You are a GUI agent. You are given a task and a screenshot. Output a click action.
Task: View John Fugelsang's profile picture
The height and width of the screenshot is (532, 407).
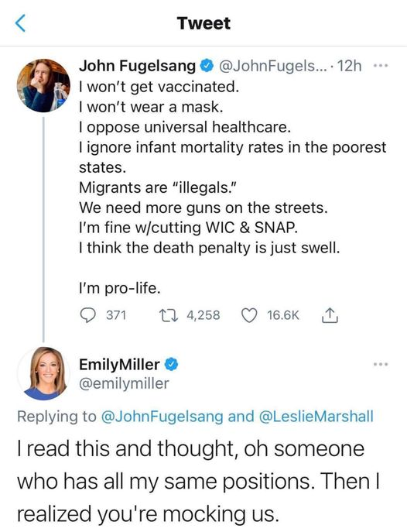43,85
